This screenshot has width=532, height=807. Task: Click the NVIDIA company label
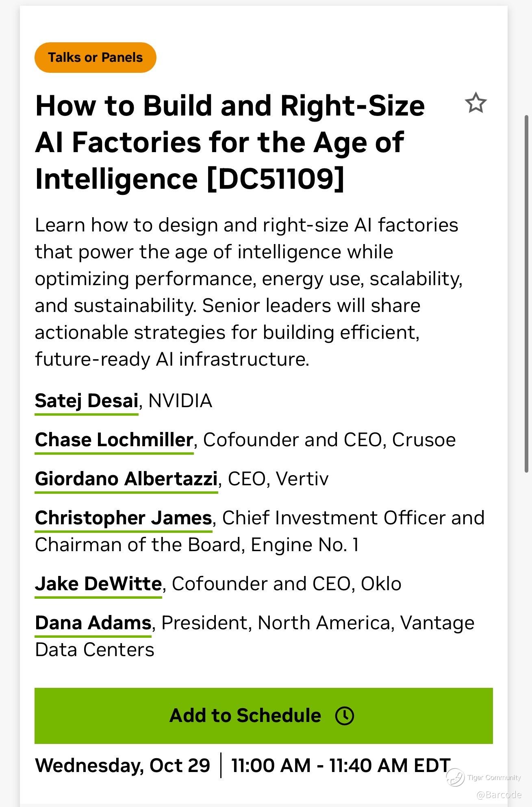tap(180, 401)
